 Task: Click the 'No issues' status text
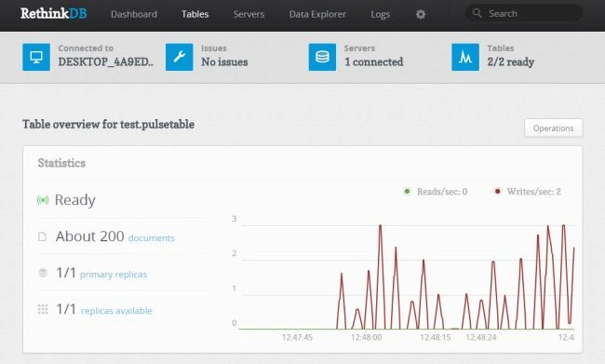(224, 61)
